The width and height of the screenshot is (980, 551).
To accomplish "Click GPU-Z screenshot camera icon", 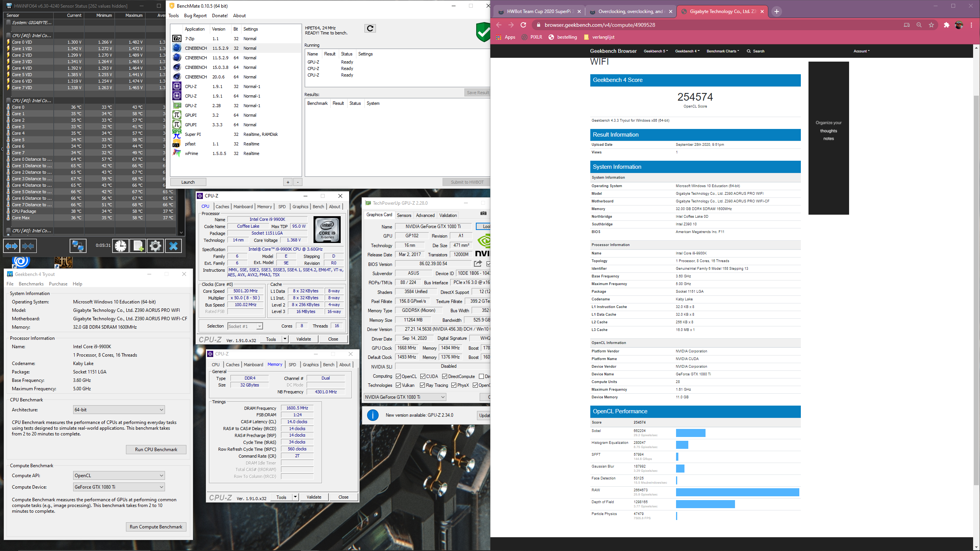I will pyautogui.click(x=483, y=214).
